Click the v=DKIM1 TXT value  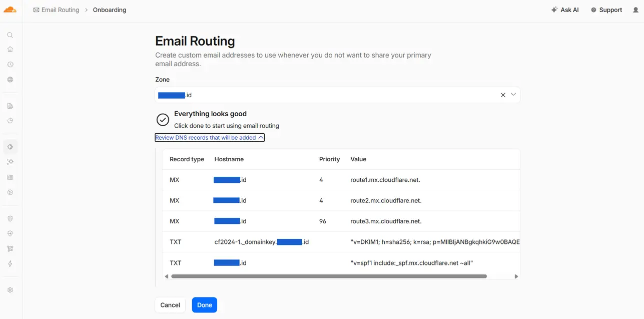435,242
